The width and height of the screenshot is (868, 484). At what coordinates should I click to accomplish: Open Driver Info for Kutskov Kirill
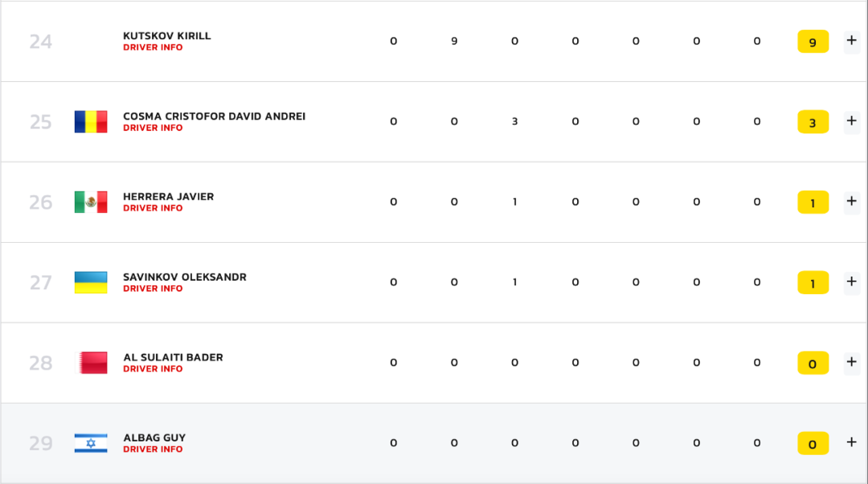coord(153,47)
